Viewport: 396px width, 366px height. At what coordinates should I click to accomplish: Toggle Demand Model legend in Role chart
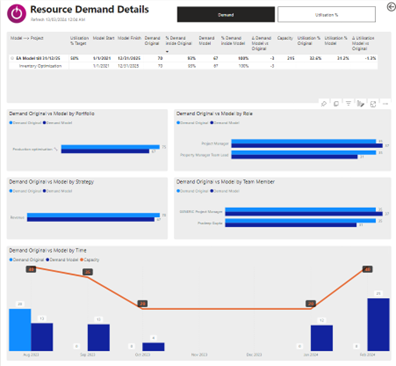pyautogui.click(x=225, y=123)
